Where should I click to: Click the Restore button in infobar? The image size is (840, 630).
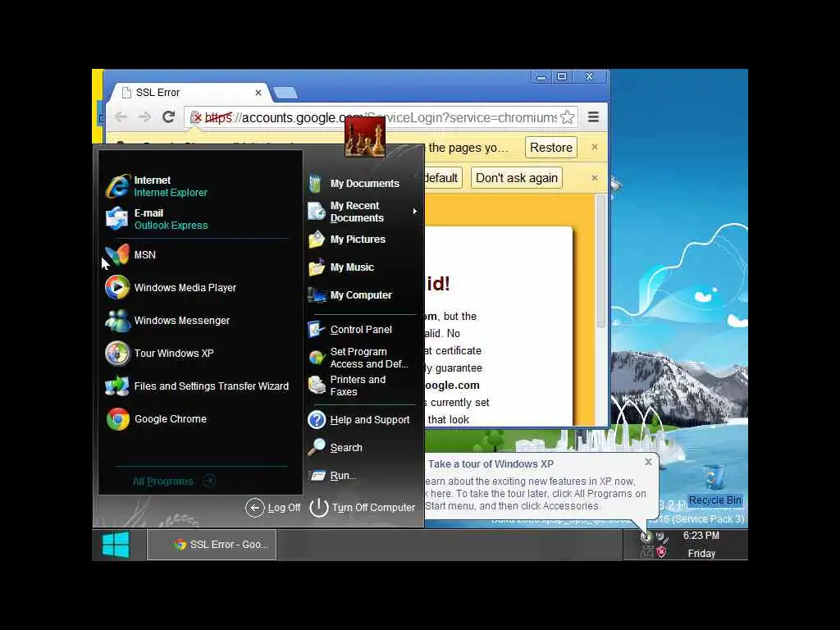point(551,148)
